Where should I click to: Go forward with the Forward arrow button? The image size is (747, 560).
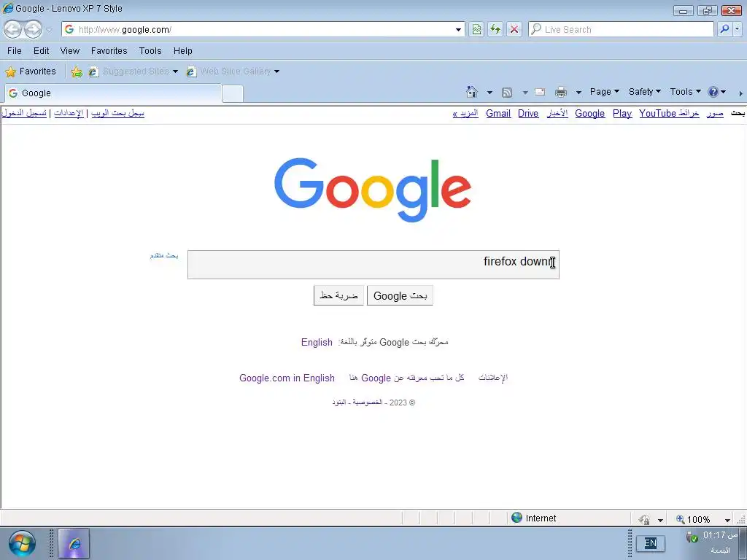(33, 29)
